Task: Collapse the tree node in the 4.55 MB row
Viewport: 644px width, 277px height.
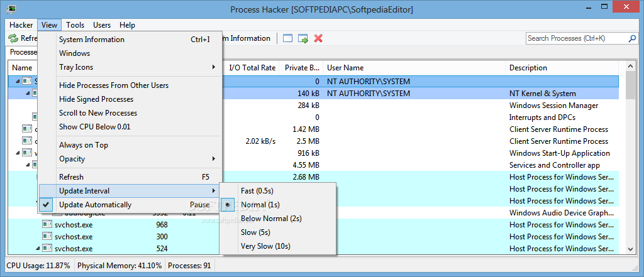Action: [28, 165]
